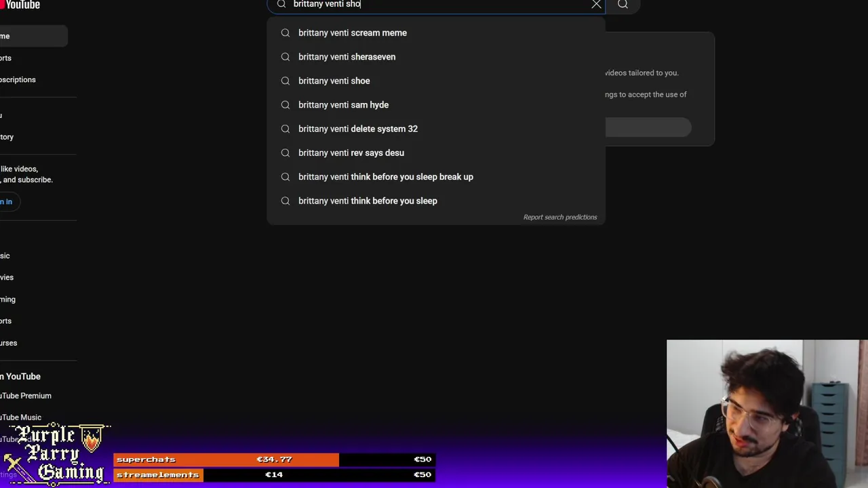Click the Sign in button in sidebar
868x488 pixels.
click(x=9, y=201)
